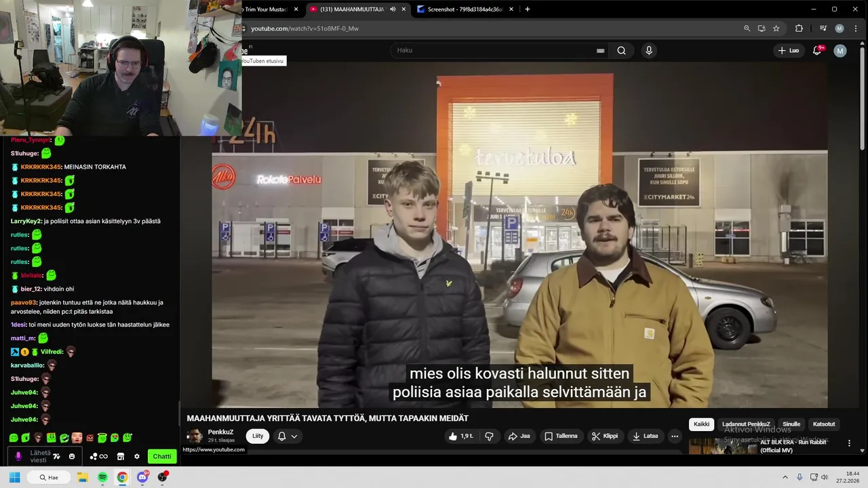Open chat settings gear icon
Screen dimensions: 868x488
[x=136, y=456]
